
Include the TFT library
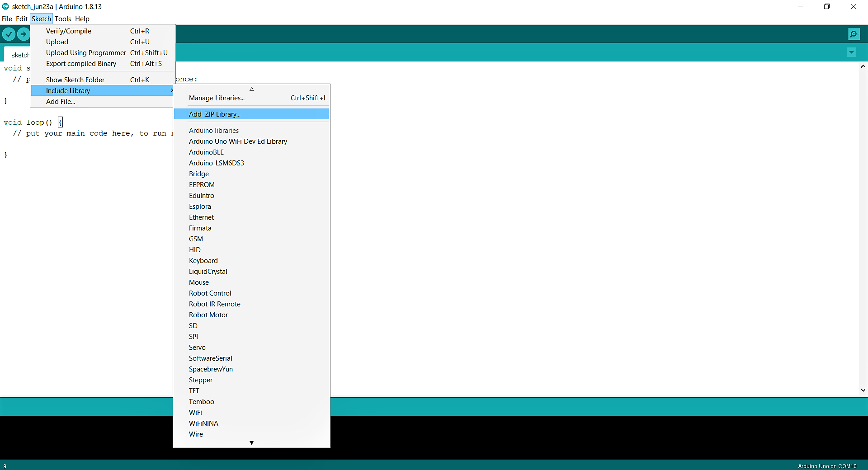tap(251, 391)
